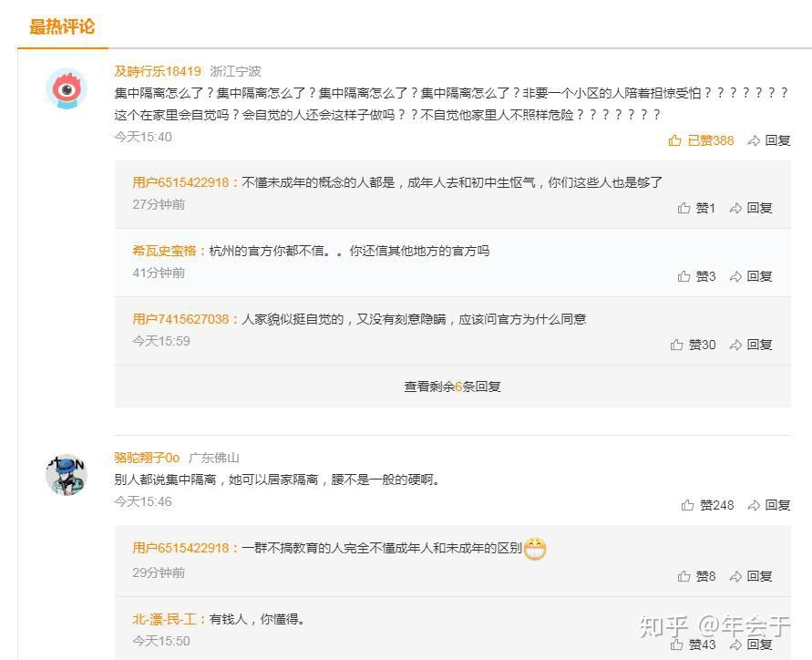
Task: Reply to 骆驼翔子0o's comment
Action: (769, 505)
